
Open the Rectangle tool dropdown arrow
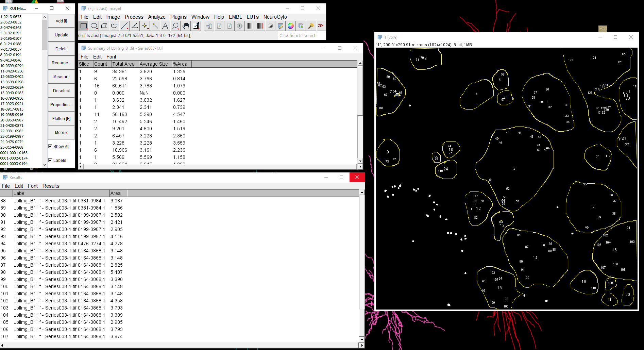88,29
